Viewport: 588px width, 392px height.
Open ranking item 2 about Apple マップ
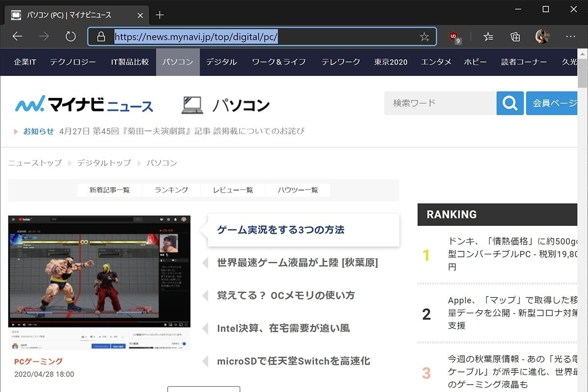click(x=513, y=313)
